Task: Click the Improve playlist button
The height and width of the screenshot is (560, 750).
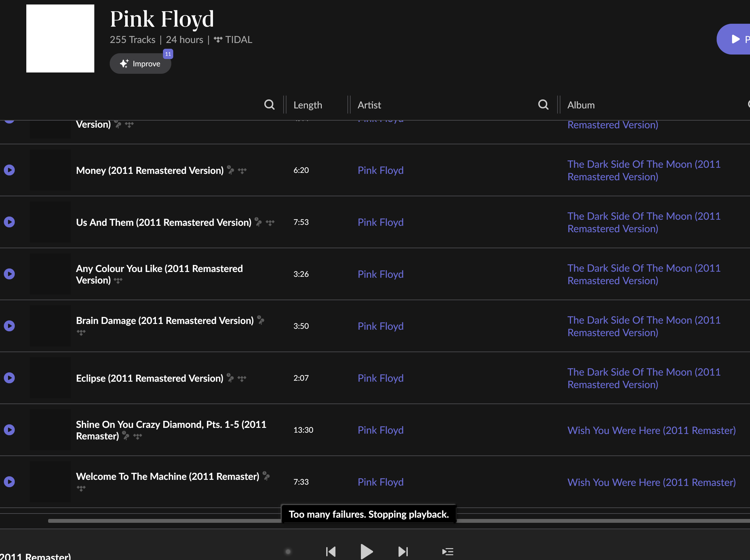Action: point(140,64)
